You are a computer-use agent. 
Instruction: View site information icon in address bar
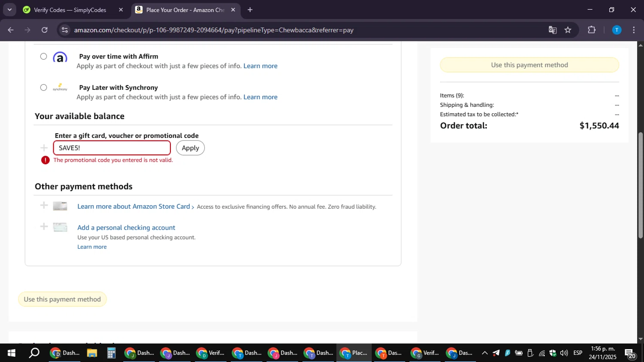pyautogui.click(x=65, y=30)
